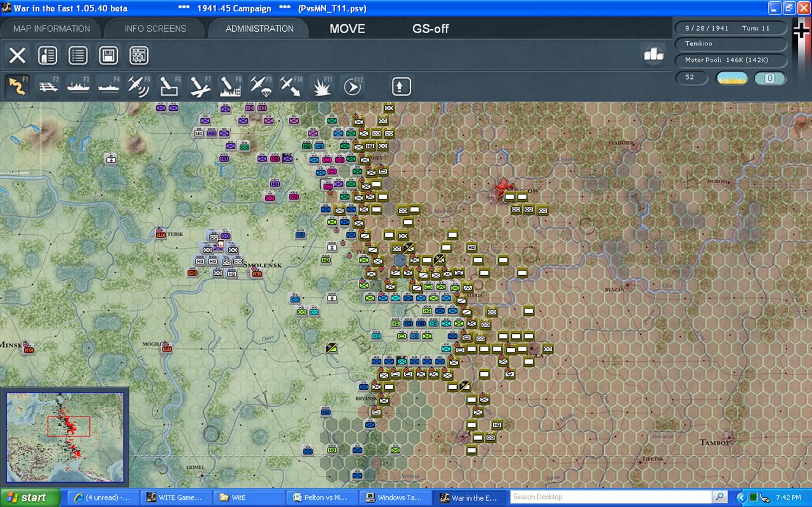Click the German cross side flag icon
Screen dimensions: 812x507
pos(801,31)
